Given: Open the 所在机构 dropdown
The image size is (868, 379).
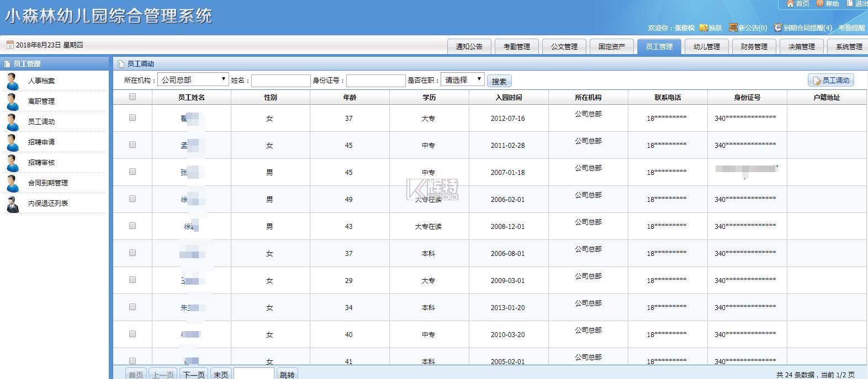Looking at the screenshot, I should [x=193, y=80].
